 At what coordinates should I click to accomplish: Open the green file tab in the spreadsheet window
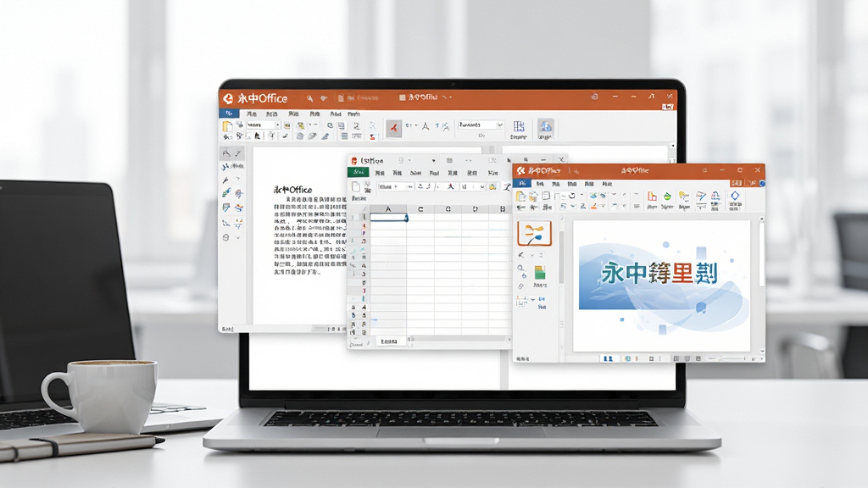(359, 172)
